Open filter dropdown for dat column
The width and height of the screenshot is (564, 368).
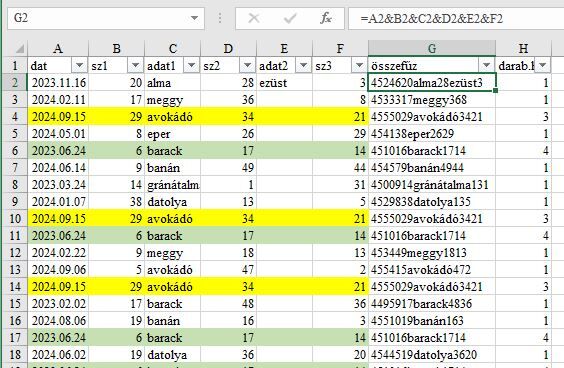pyautogui.click(x=79, y=65)
